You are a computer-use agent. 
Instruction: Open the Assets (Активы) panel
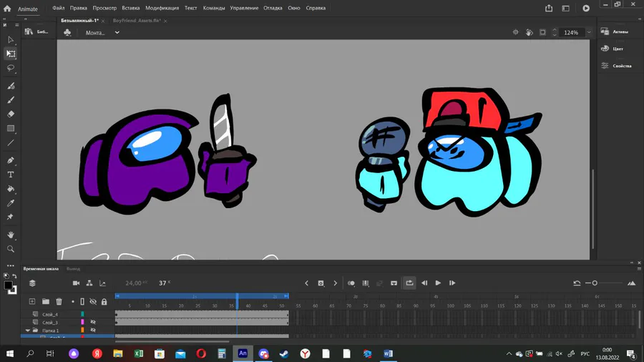coord(615,31)
